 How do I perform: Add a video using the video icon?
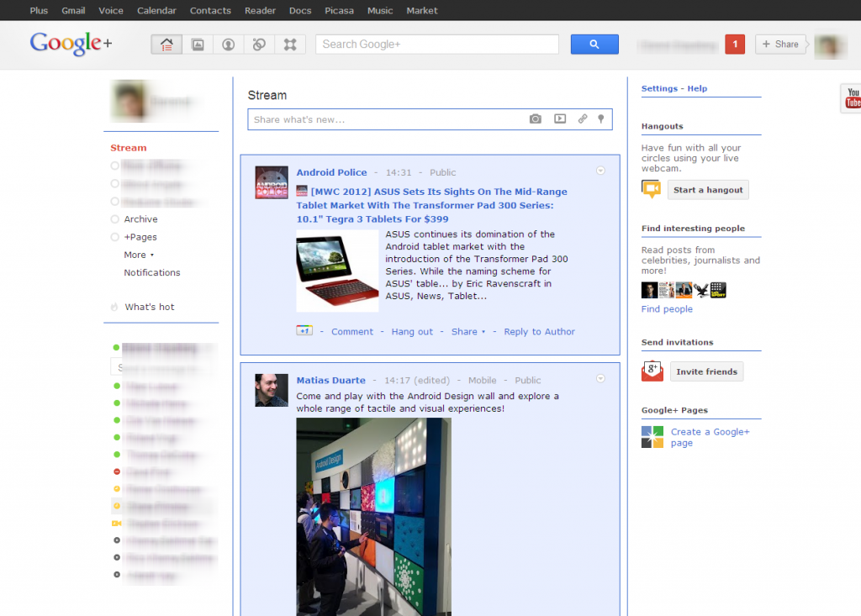click(x=559, y=119)
